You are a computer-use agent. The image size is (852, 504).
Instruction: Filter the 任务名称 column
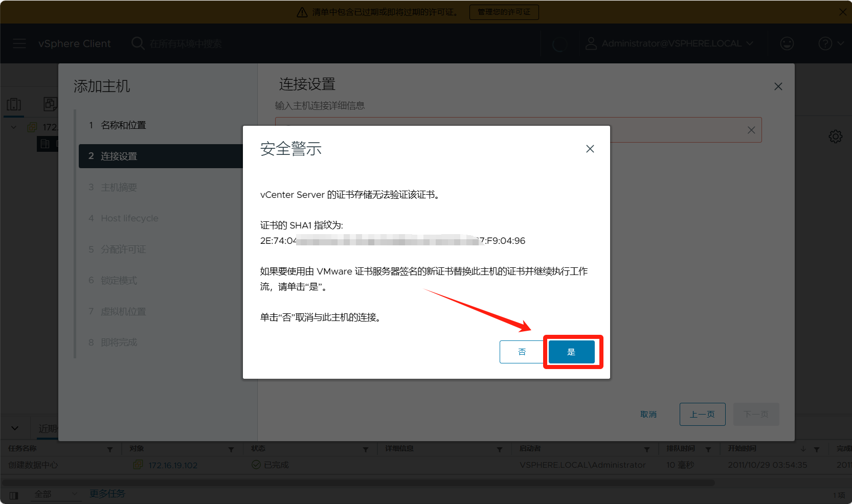pyautogui.click(x=110, y=449)
